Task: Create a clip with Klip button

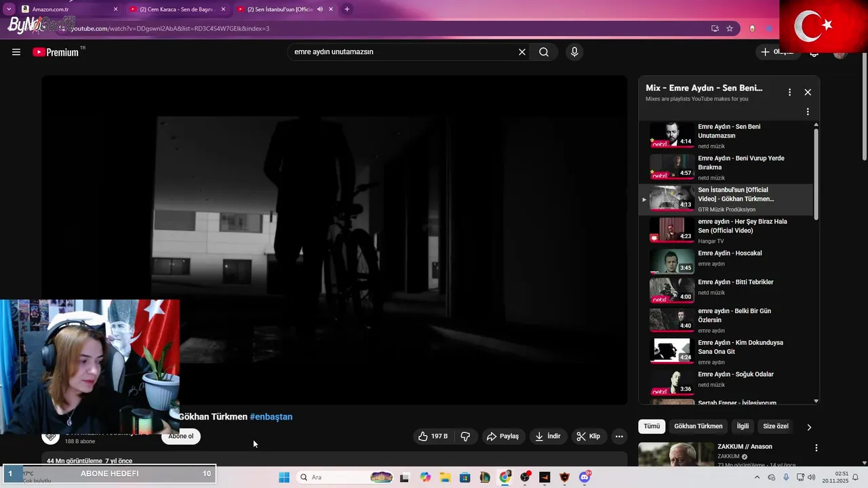Action: [589, 436]
